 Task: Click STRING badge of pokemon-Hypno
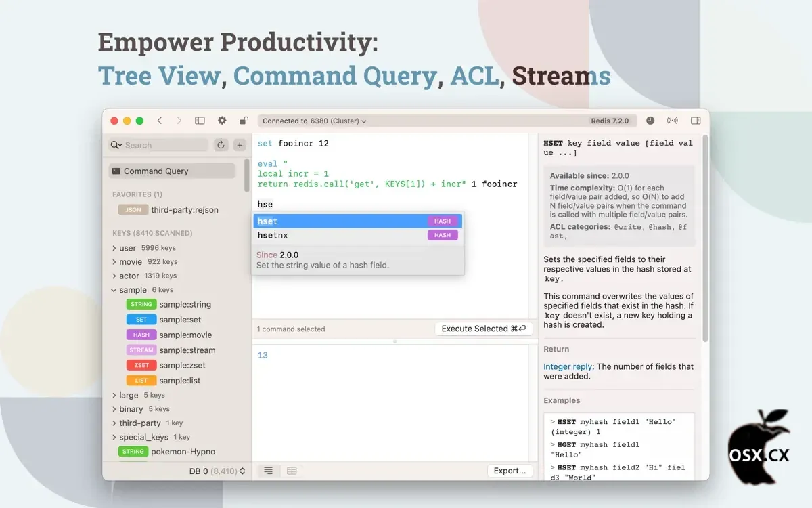click(133, 451)
